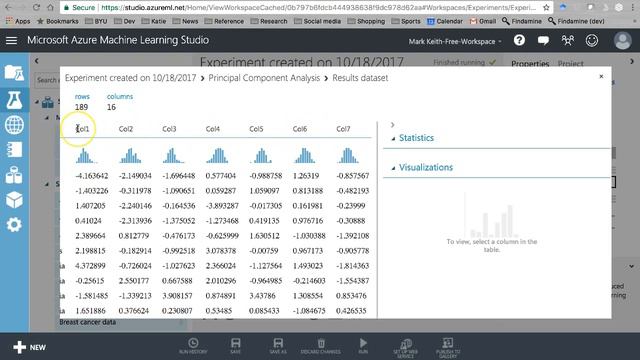The image size is (640, 360).
Task: Switch to the Project tab
Action: coord(571,64)
